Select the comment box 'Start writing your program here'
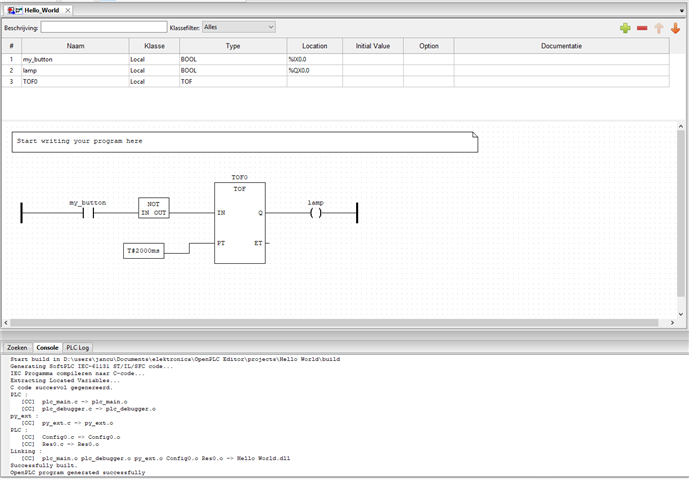Image resolution: width=689 pixels, height=480 pixels. [245, 142]
